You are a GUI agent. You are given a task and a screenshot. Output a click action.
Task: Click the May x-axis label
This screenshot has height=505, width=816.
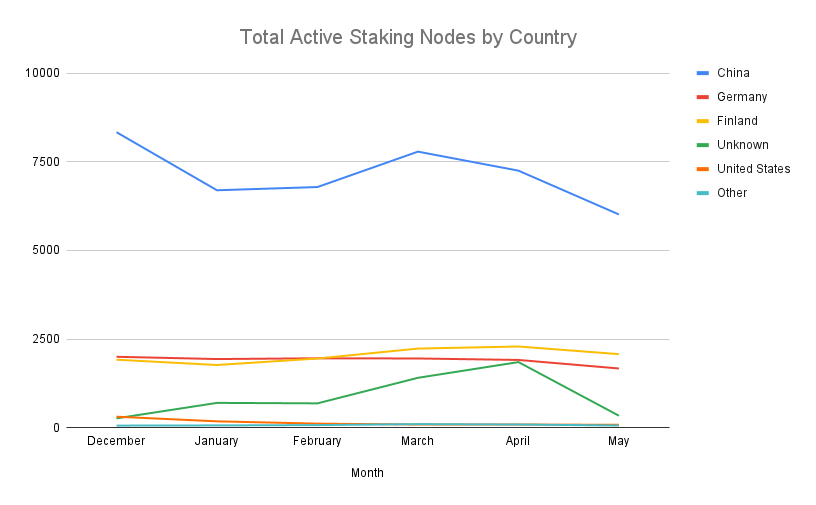pyautogui.click(x=618, y=441)
